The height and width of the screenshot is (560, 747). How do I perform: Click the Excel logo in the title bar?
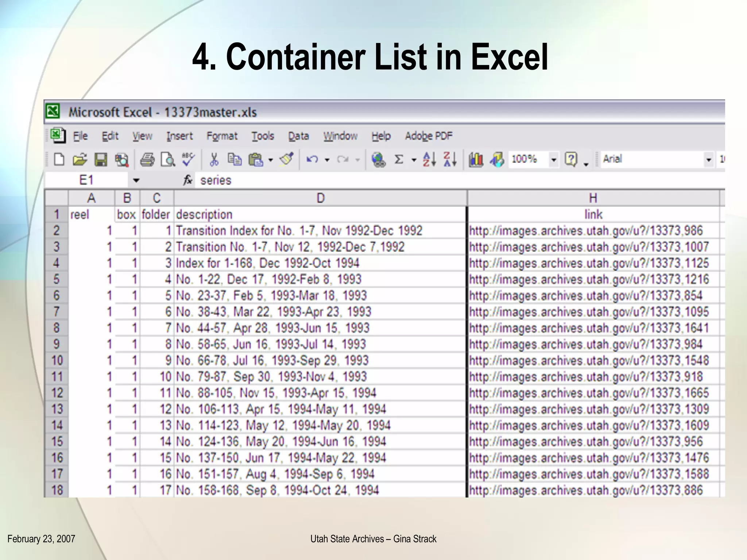[53, 111]
